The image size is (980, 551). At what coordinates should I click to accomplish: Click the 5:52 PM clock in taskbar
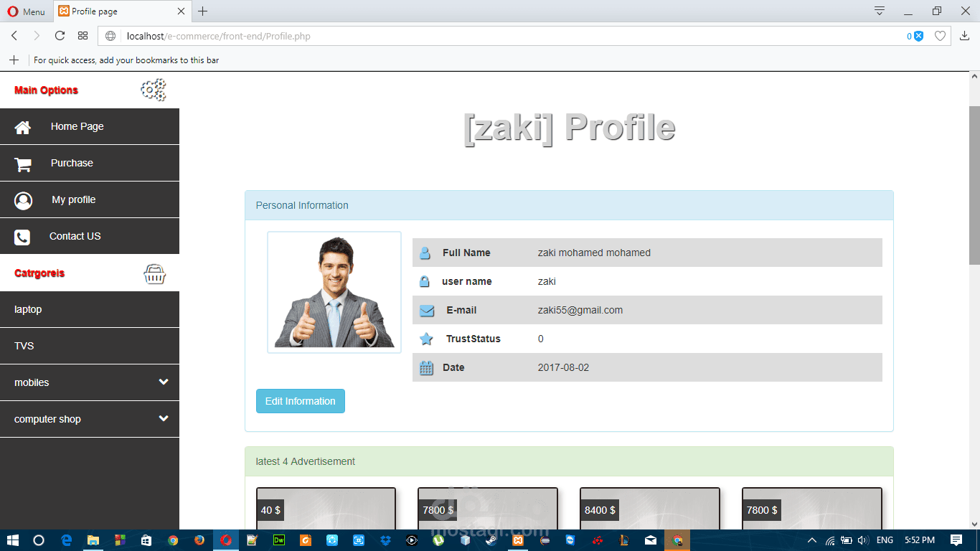(920, 540)
